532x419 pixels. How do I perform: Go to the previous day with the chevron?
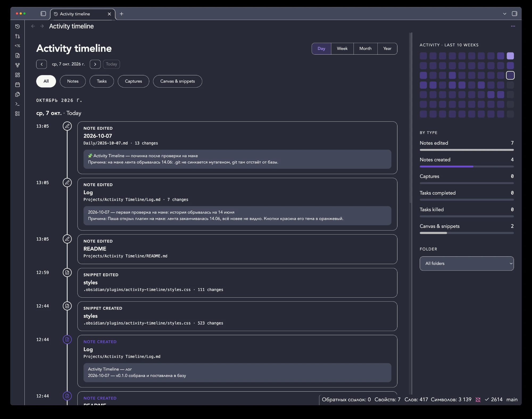click(41, 64)
